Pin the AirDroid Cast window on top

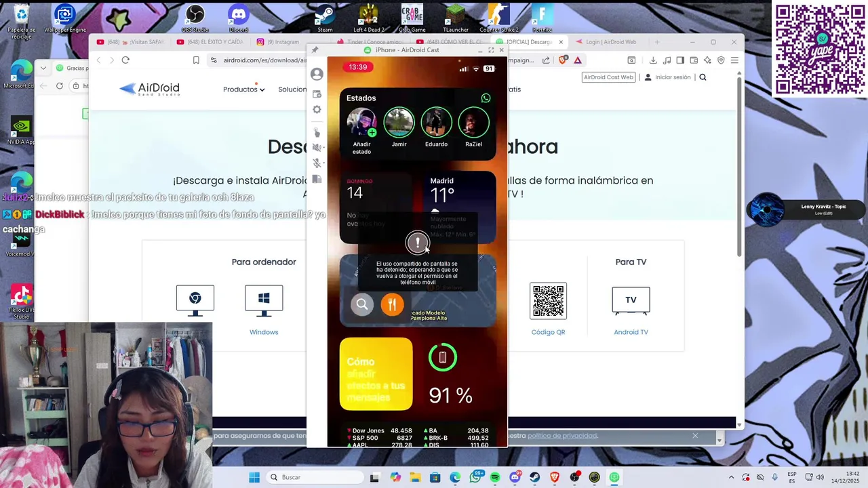315,50
